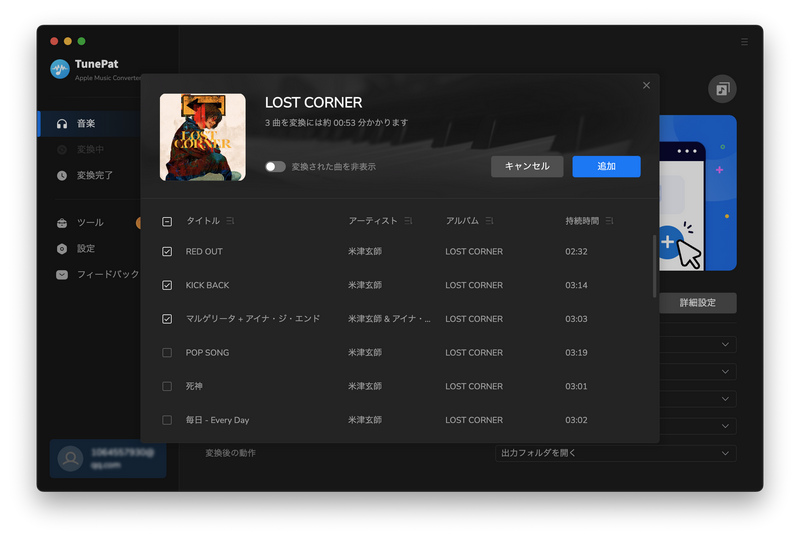Click the 変換後の動作 label

(230, 453)
